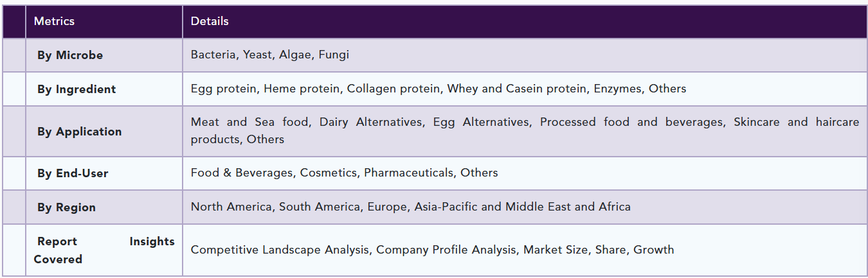The width and height of the screenshot is (868, 278).
Task: Click the Report Insights Covered label
Action: tap(104, 250)
